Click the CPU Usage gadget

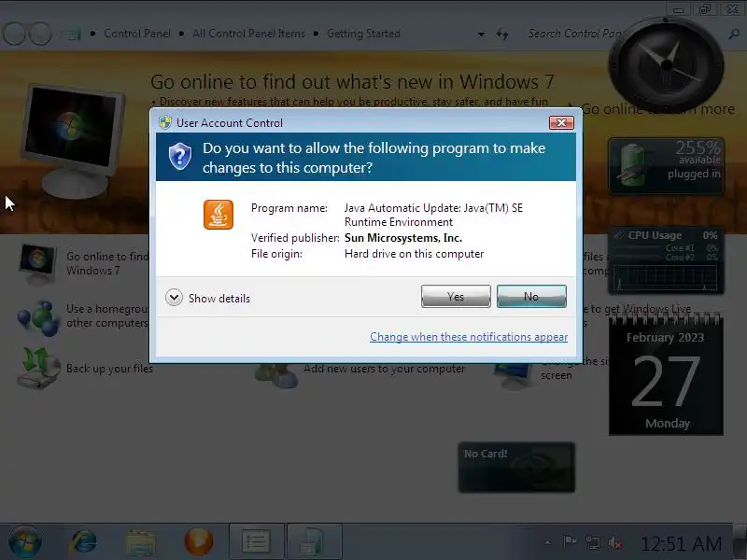[x=666, y=260]
